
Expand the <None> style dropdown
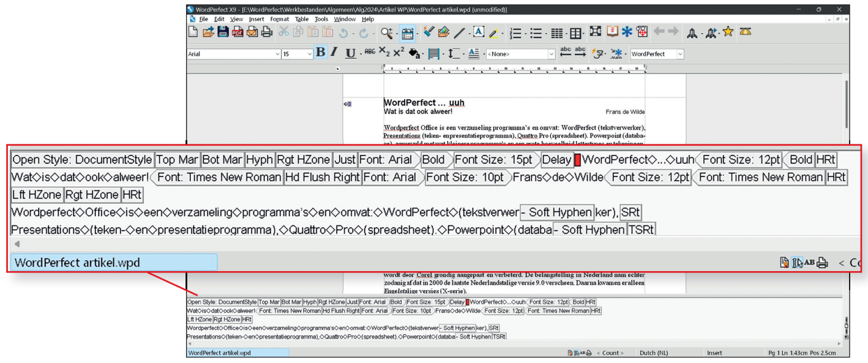pos(551,54)
